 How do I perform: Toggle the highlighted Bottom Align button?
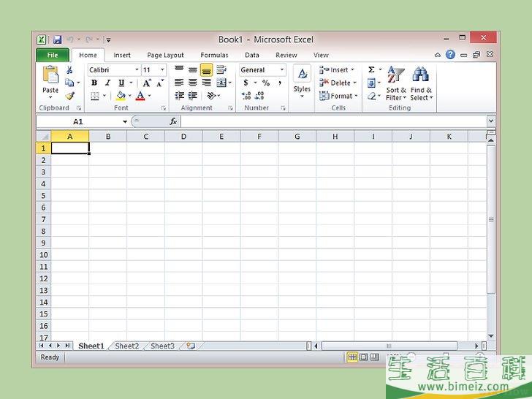(x=206, y=70)
